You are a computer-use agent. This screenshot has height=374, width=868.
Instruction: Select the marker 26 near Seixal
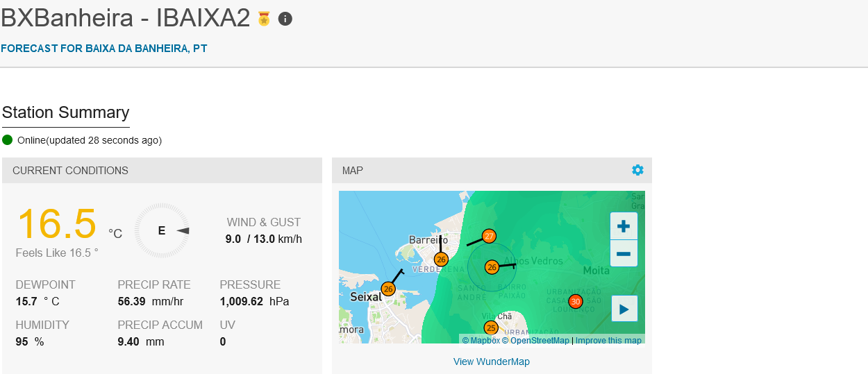(x=388, y=289)
